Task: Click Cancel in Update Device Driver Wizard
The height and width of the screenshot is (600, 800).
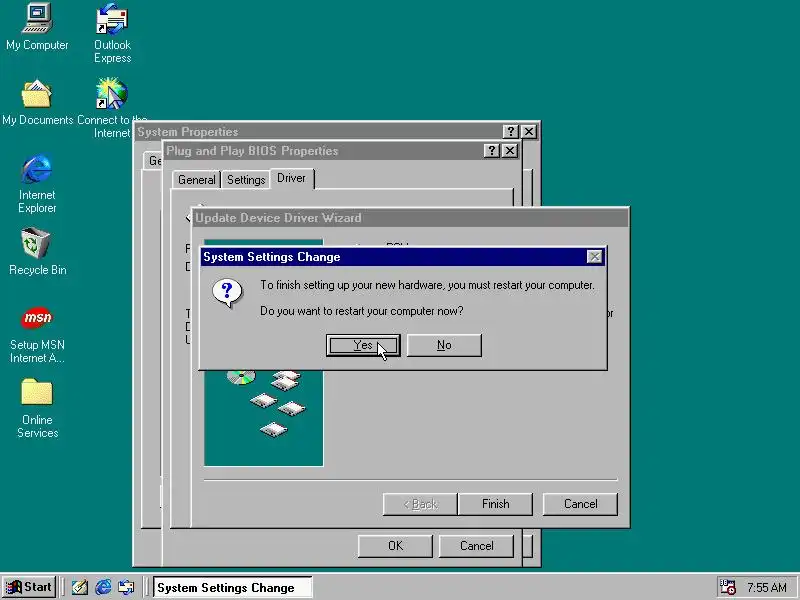Action: tap(580, 504)
